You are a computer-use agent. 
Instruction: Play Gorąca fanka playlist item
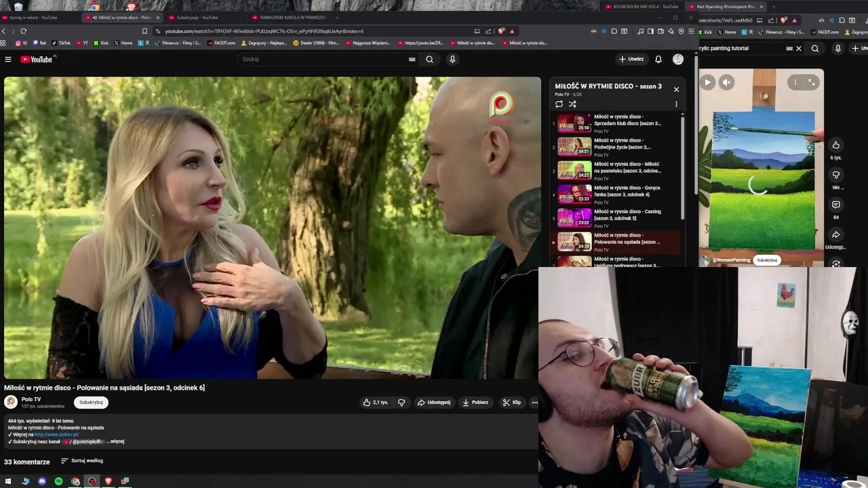pyautogui.click(x=615, y=195)
